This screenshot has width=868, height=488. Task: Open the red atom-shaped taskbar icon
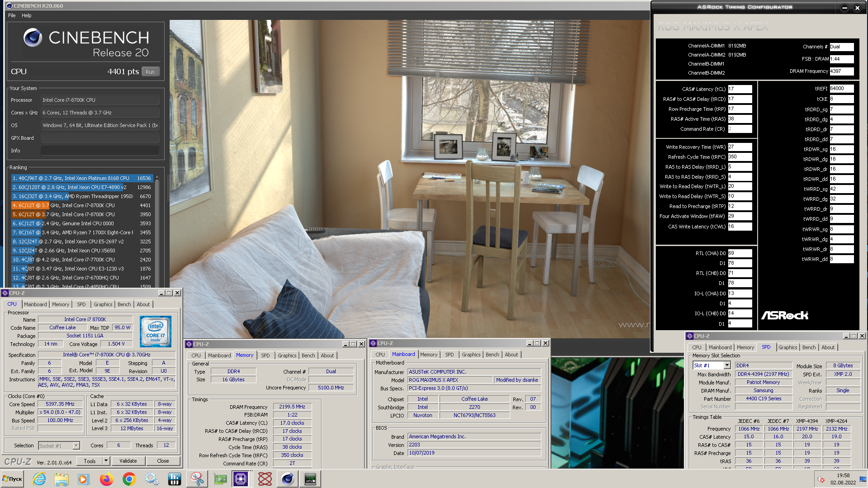pos(265,479)
